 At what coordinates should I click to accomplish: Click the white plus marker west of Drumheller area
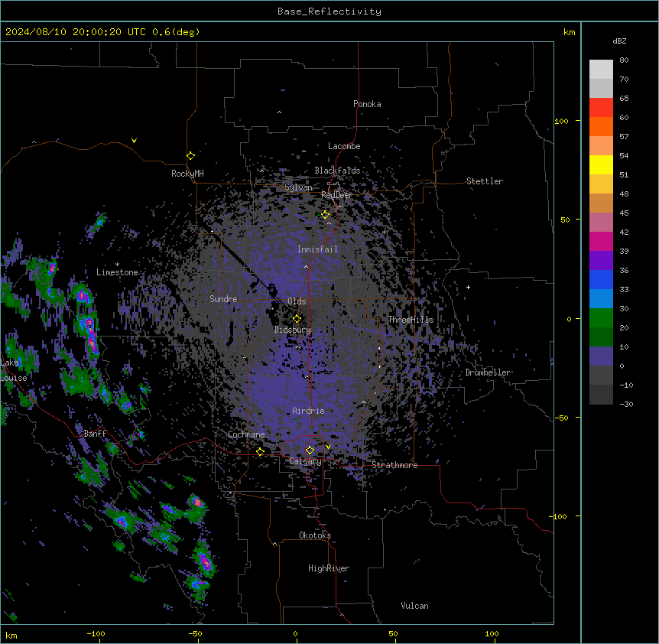point(468,287)
